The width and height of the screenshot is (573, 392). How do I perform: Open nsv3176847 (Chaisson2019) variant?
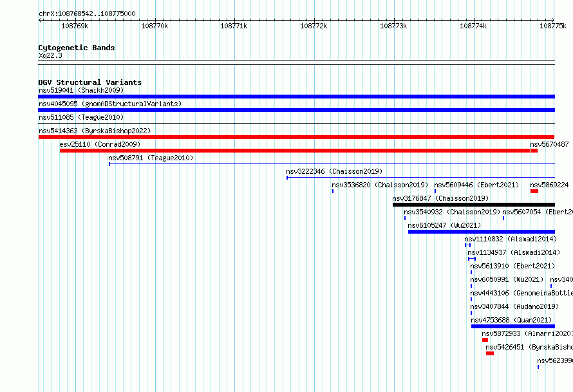coord(440,198)
